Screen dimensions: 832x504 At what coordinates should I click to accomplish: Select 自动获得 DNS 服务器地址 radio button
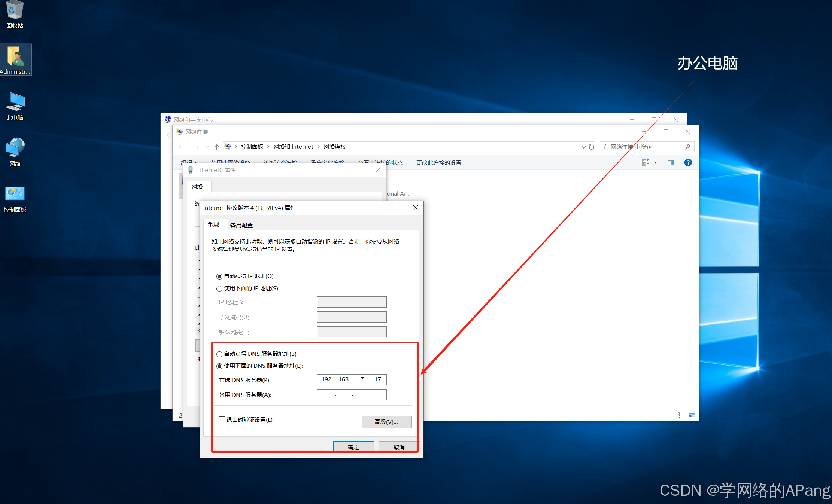219,354
